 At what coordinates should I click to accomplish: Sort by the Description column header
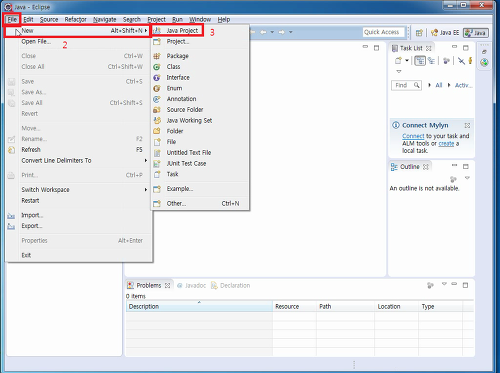199,306
